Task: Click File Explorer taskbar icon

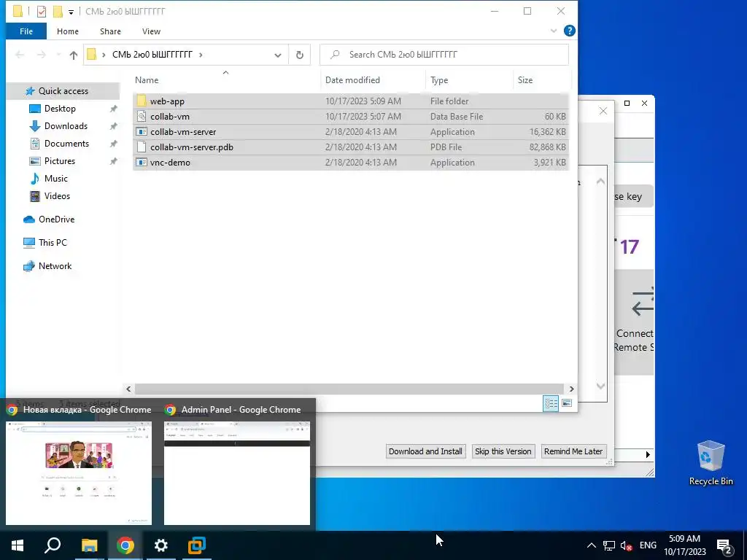Action: [x=89, y=545]
